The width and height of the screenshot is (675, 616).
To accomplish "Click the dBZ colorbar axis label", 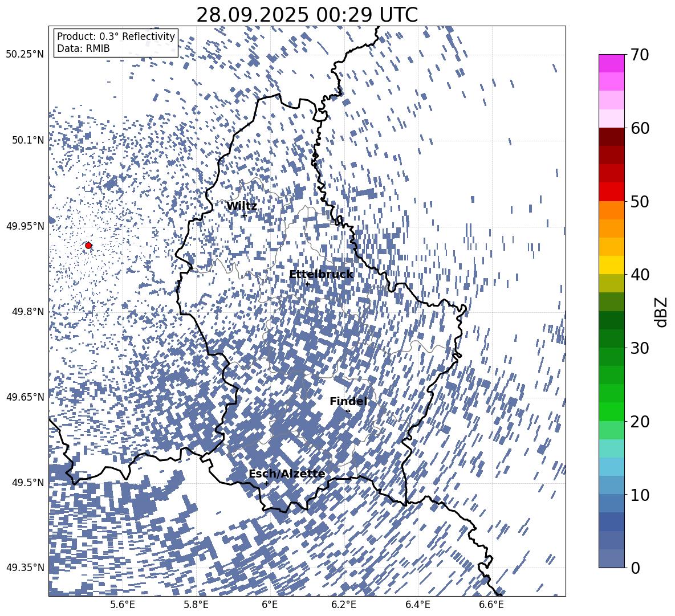I will [661, 312].
